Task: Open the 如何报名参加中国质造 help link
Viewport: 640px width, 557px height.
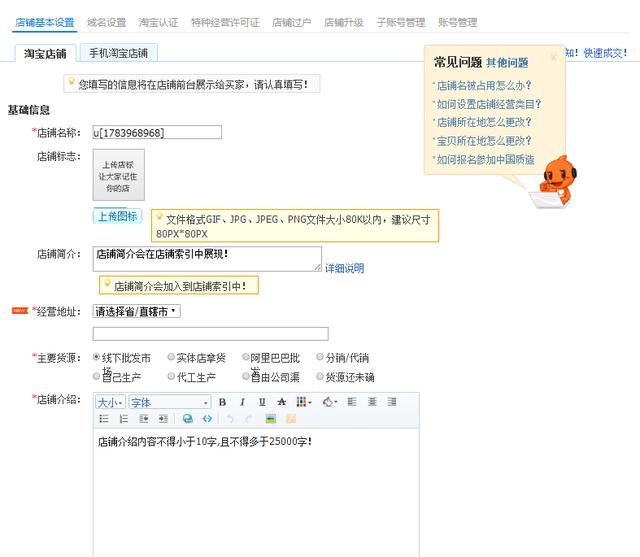Action: 486,160
